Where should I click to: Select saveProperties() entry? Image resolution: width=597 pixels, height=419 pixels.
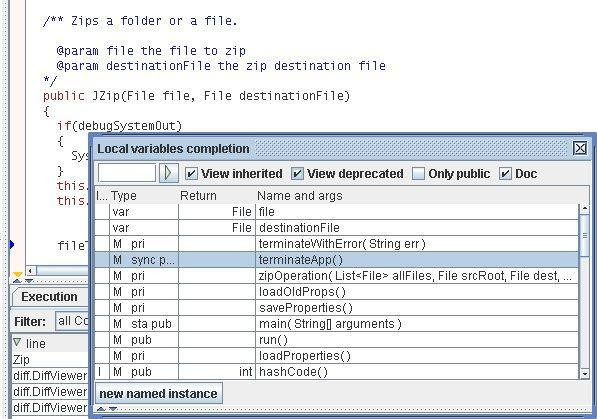click(x=336, y=308)
